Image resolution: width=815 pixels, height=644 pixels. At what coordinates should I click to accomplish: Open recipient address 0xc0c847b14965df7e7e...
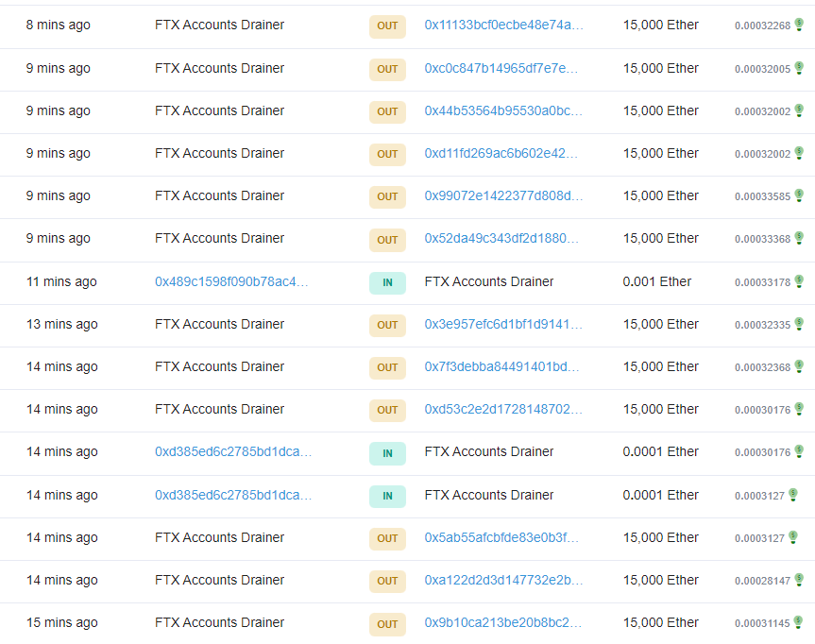pos(501,68)
